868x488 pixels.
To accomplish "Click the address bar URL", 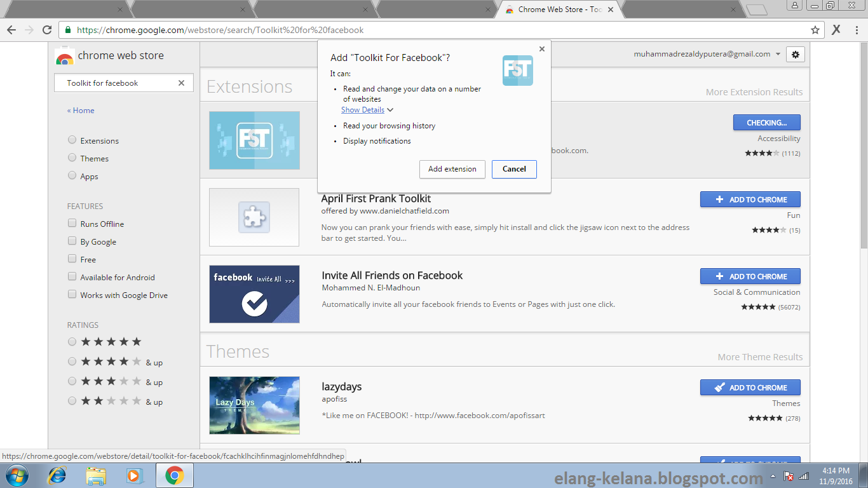I will pos(220,30).
